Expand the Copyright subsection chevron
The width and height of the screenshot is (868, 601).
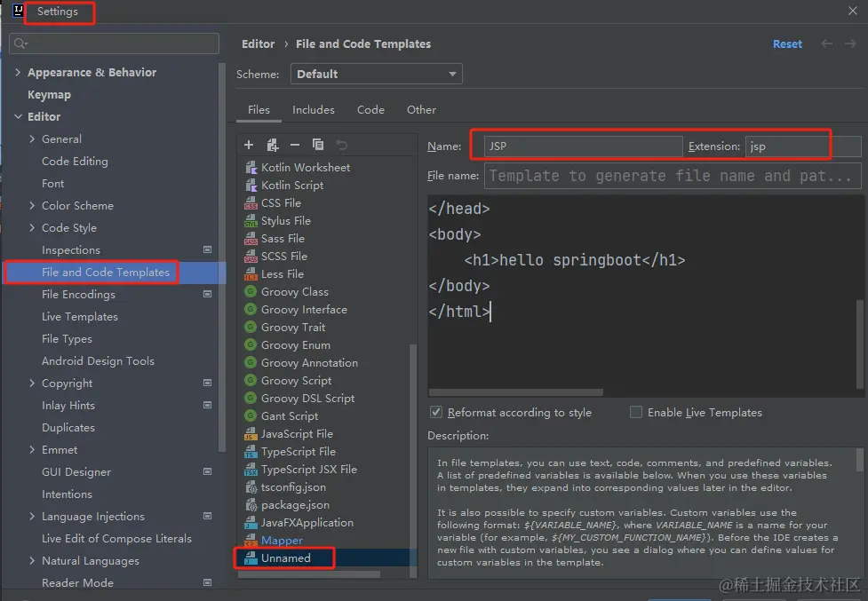(32, 384)
